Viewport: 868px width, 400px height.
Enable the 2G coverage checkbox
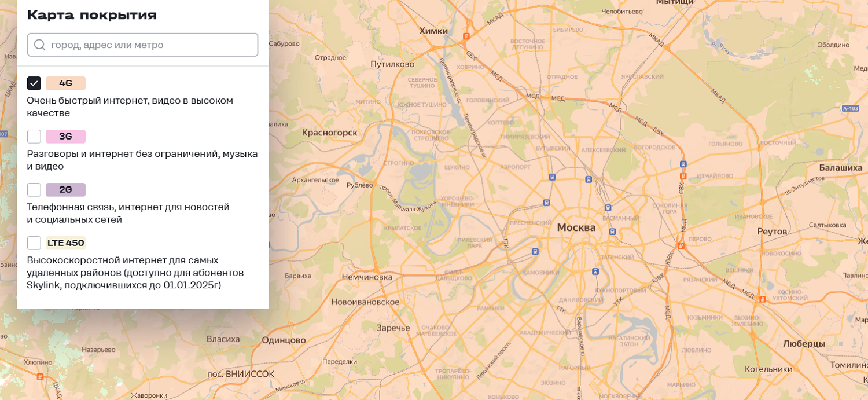(x=34, y=190)
